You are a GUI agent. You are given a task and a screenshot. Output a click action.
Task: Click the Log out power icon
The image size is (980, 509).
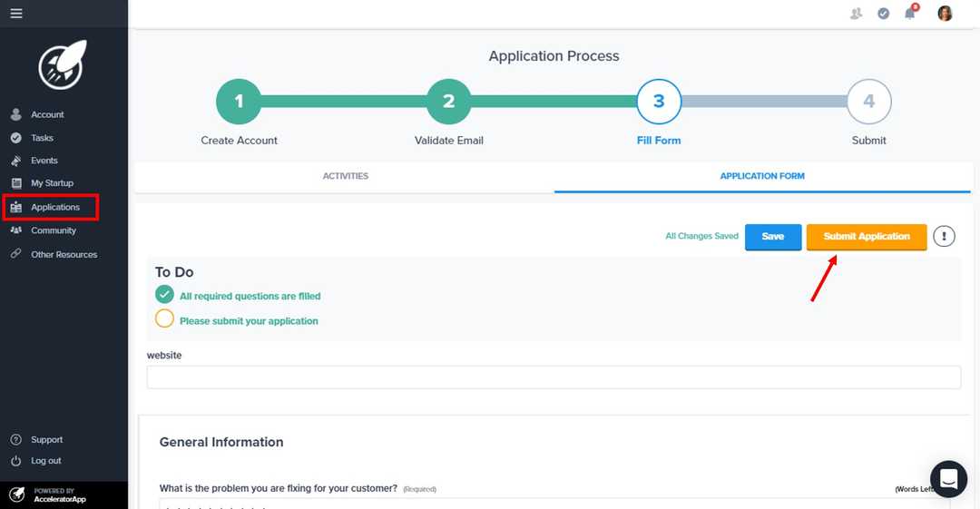pos(16,461)
